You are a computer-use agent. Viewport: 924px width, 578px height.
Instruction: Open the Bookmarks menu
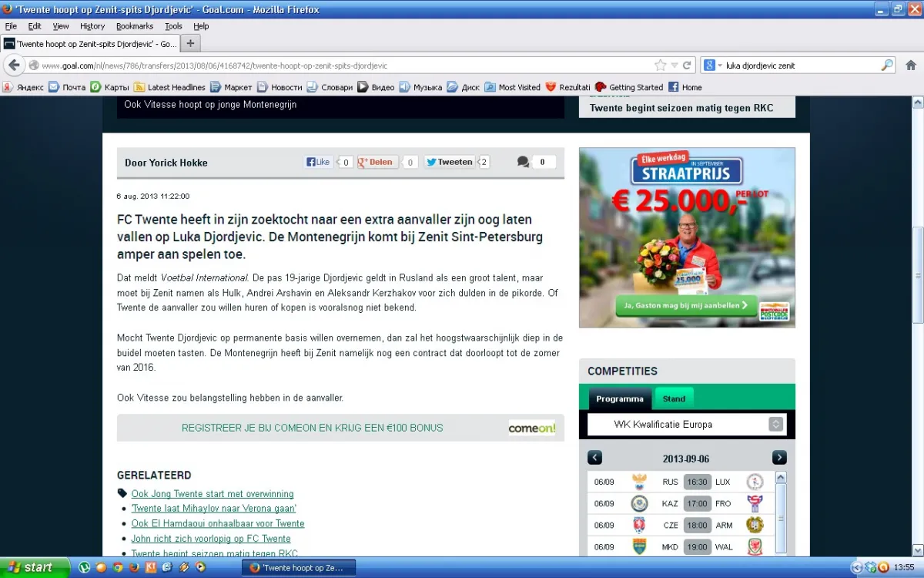[x=135, y=26]
